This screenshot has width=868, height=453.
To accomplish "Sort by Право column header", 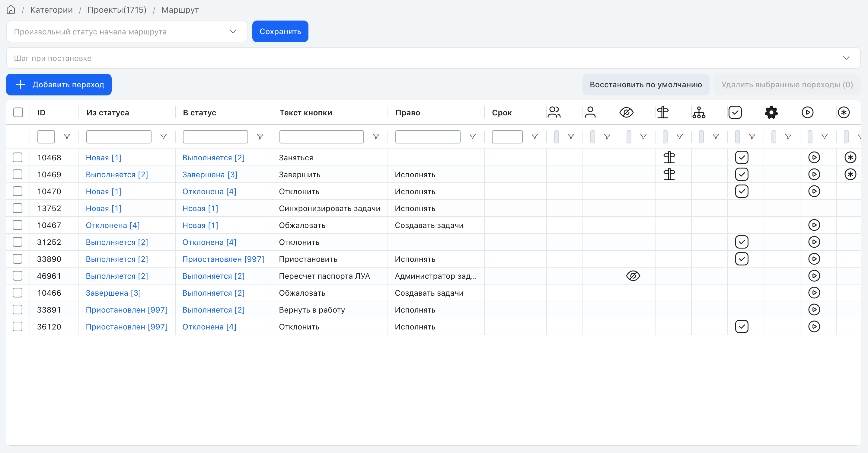I will click(408, 113).
